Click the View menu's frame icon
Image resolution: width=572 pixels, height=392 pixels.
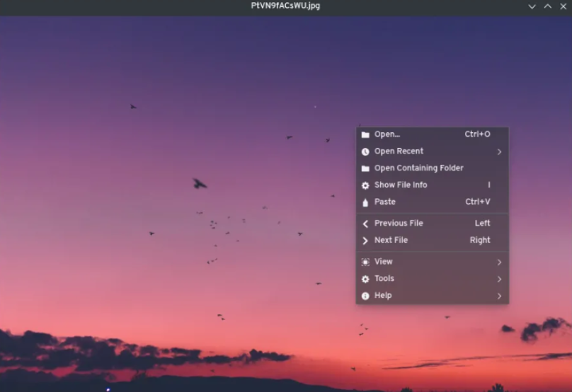coord(365,262)
